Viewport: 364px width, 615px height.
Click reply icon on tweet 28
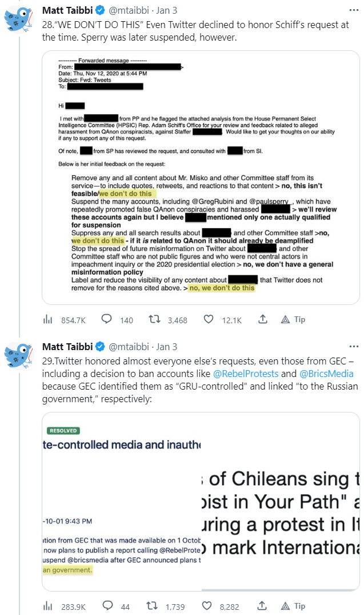point(107,320)
